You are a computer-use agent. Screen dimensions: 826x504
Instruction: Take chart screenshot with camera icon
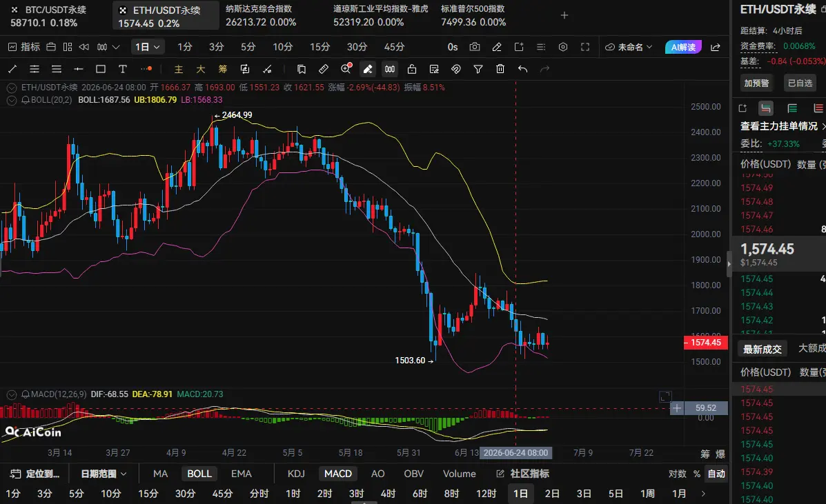click(475, 47)
